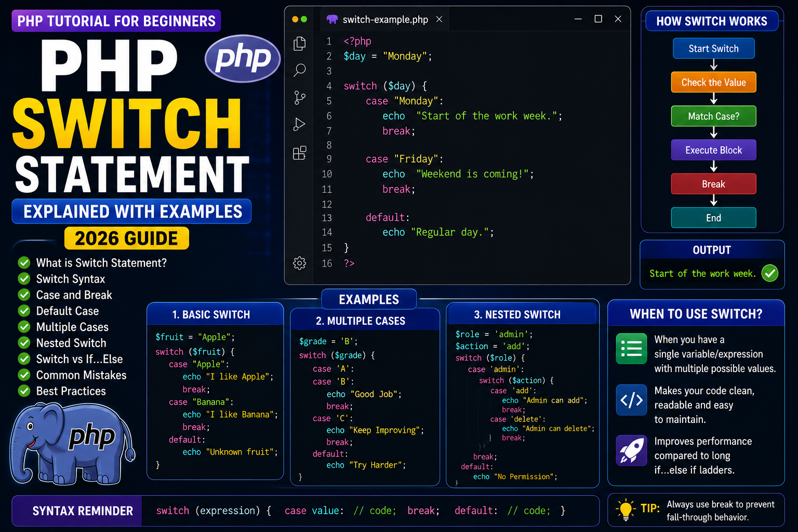Click the PHP TUTORIAL FOR BEGINNERS banner
Screen dimensions: 798x532
116,21
